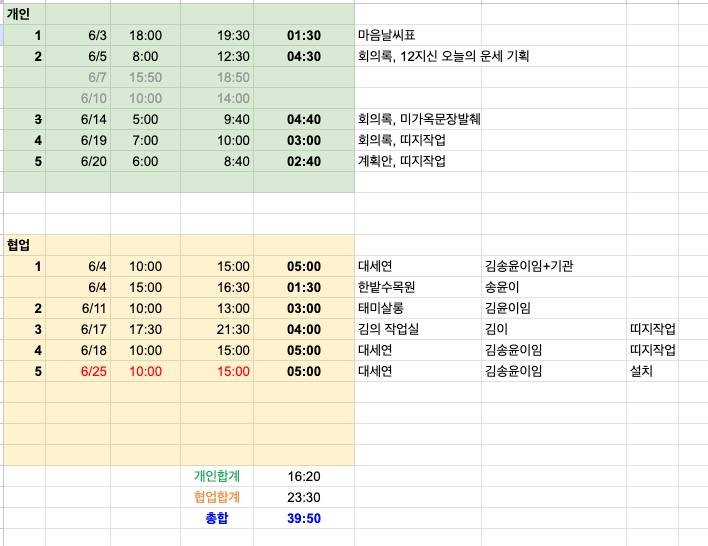The image size is (708, 546).
Task: Select the end time 16:30
Action: point(217,287)
